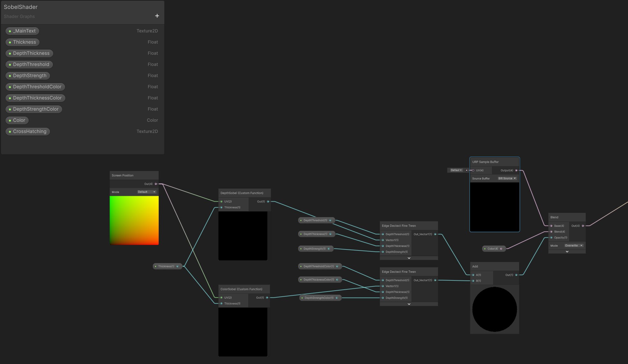Click the DepthSobel black preview thumbnail

pos(243,236)
